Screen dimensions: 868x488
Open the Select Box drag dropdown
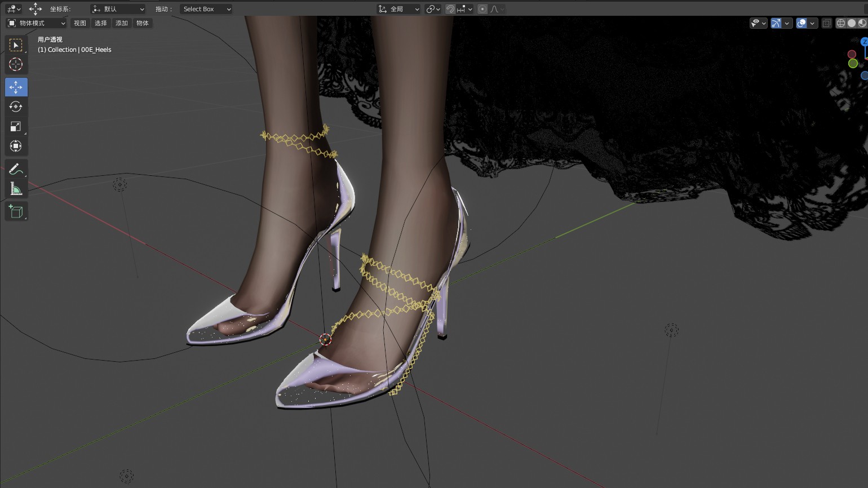coord(206,9)
